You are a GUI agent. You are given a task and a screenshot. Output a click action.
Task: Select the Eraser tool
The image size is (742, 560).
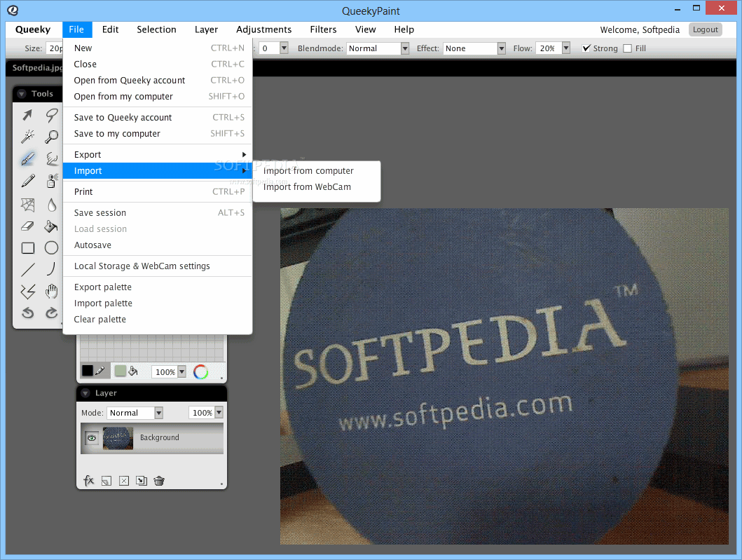[27, 226]
